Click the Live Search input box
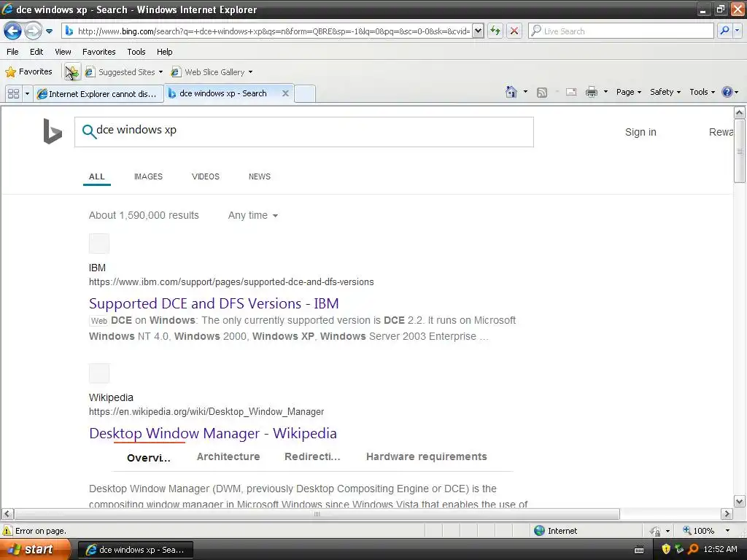Image resolution: width=747 pixels, height=560 pixels. tap(620, 31)
